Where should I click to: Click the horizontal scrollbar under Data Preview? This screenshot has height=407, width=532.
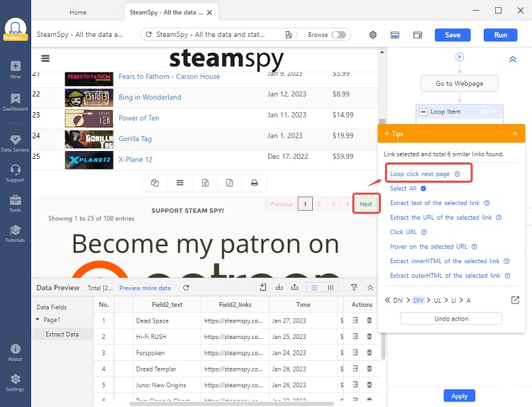point(232,404)
